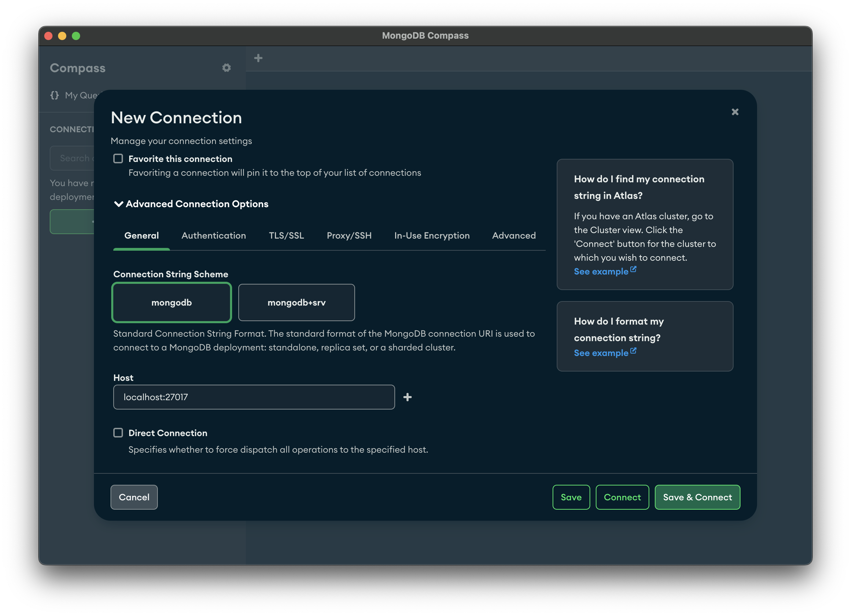Click external link icon beside format See example
The image size is (851, 616).
[633, 351]
